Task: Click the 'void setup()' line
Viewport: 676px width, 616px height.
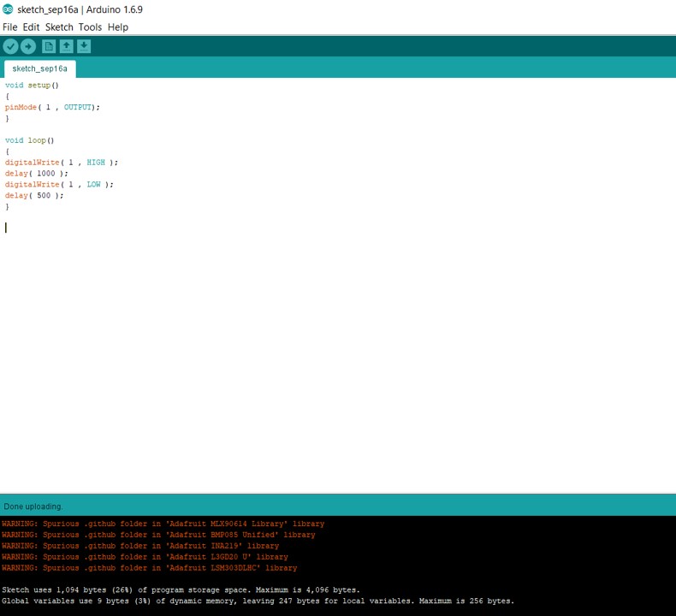Action: (32, 86)
